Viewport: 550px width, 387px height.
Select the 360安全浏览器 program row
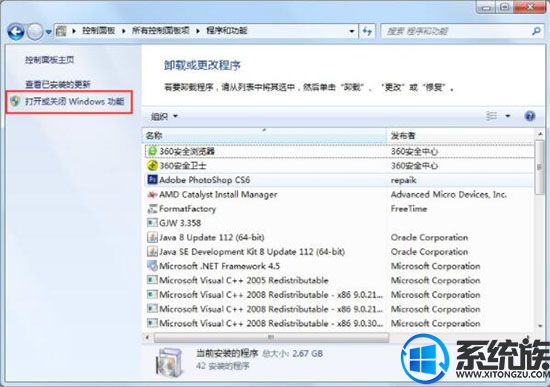click(x=339, y=151)
